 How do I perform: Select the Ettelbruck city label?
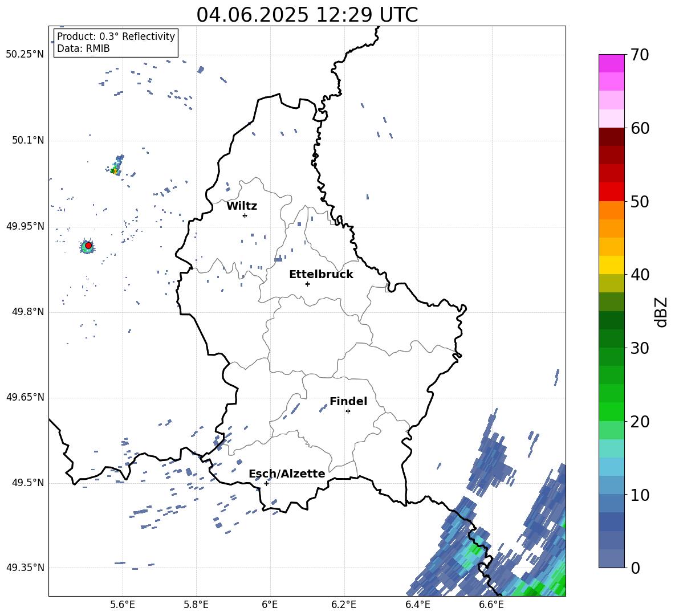[321, 275]
